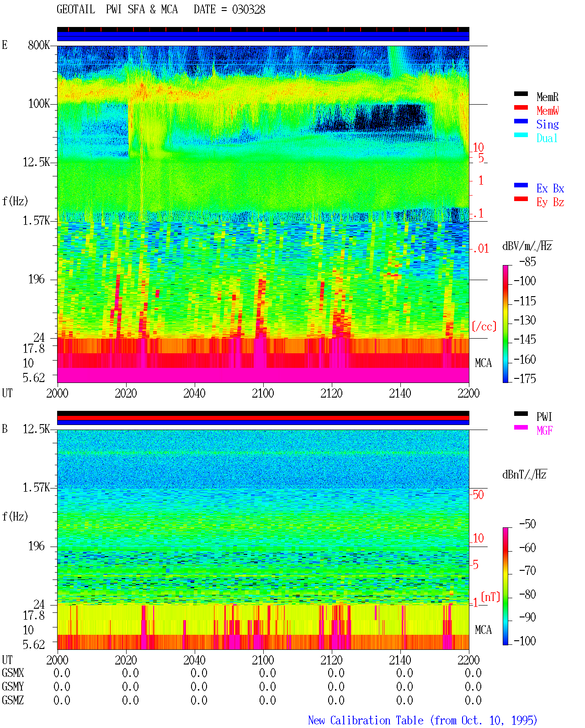Screen dimensions: 585x728
Task: Click the black PWI legend swatch
Action: (521, 414)
